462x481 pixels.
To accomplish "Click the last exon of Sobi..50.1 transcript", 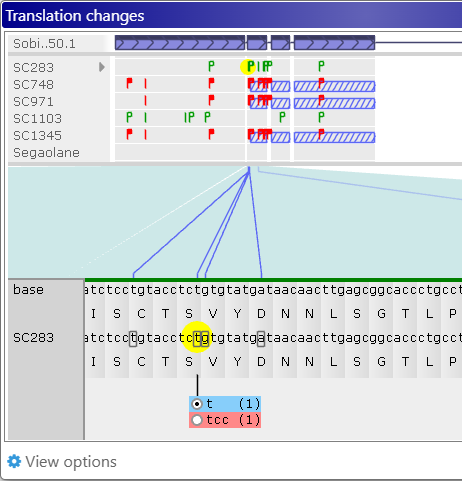I will (334, 43).
